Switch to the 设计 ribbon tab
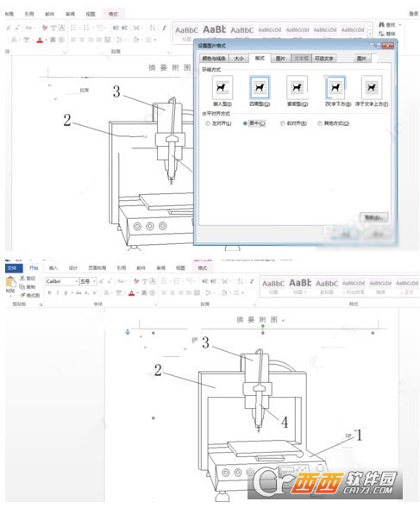This screenshot has height=508, width=420. click(73, 268)
